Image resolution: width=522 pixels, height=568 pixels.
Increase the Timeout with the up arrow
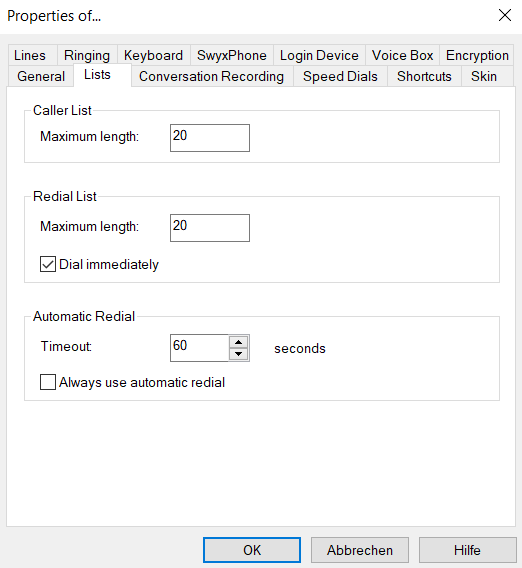(239, 342)
